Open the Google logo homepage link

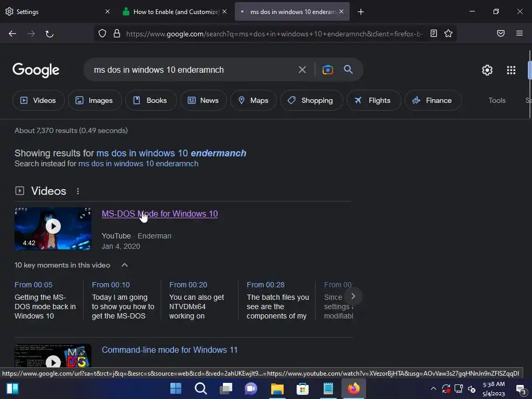coord(36,70)
